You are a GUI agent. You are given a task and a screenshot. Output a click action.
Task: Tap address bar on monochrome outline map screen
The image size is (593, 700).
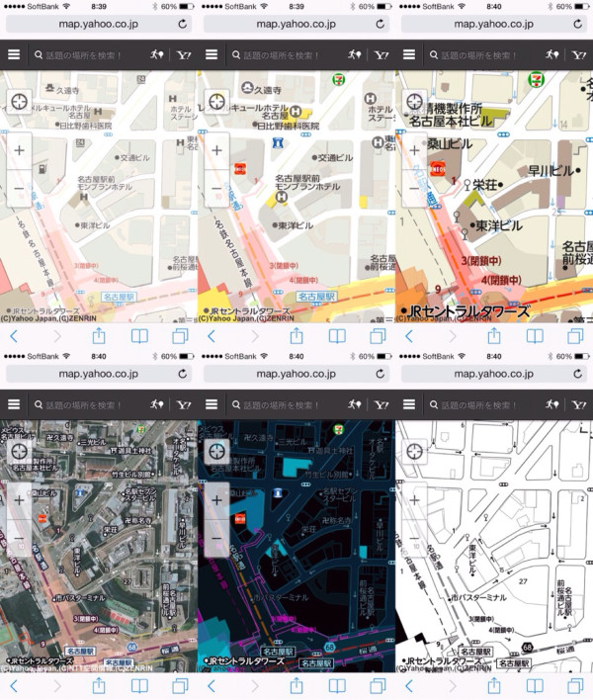tap(494, 374)
